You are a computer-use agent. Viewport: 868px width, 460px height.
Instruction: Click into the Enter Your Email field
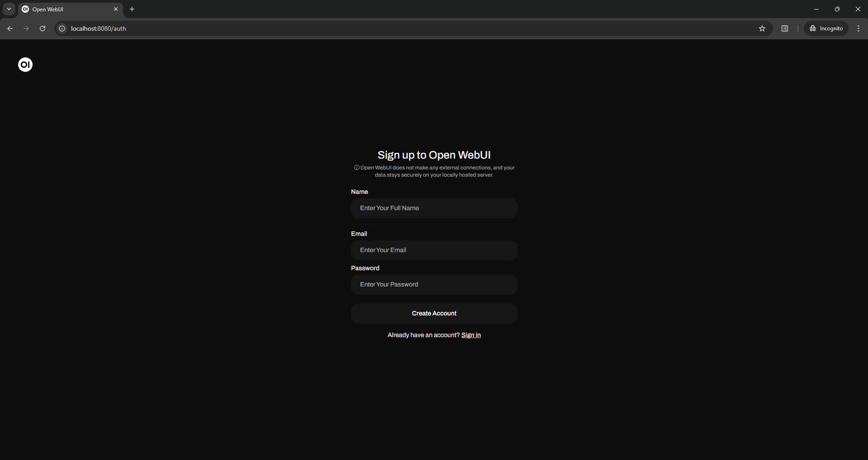[x=434, y=250]
